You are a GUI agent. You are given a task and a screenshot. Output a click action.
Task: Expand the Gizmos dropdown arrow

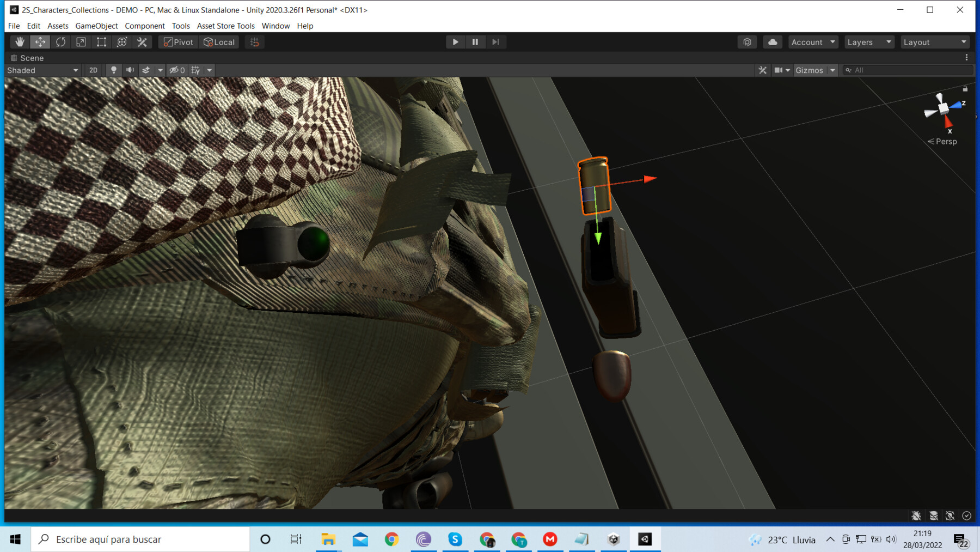point(832,70)
